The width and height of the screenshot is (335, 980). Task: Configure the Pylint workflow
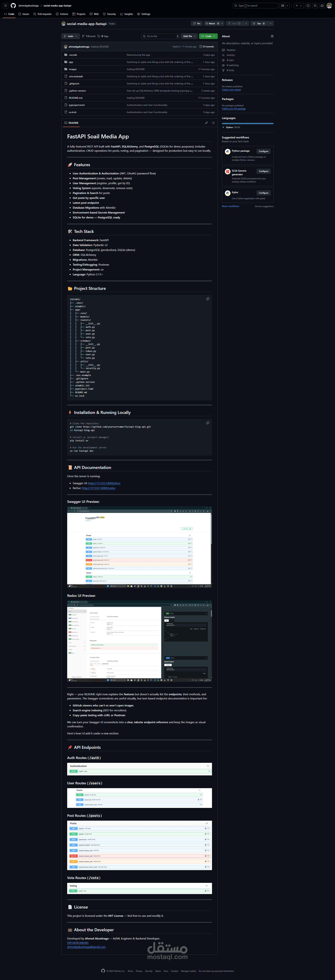coord(264,193)
